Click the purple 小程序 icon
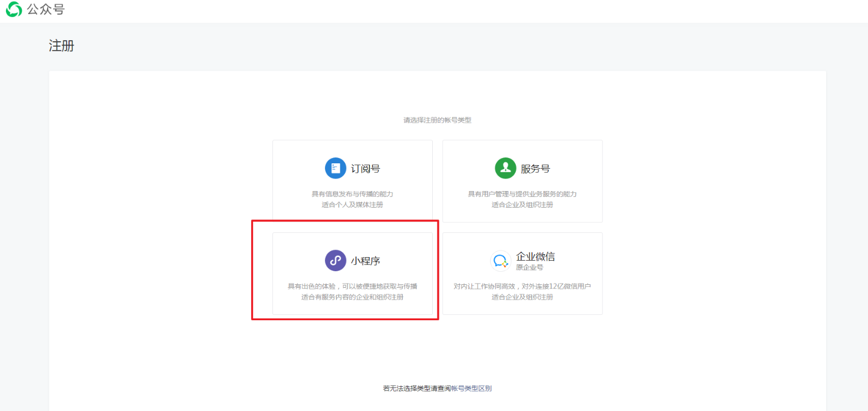The height and width of the screenshot is (411, 868). (336, 260)
